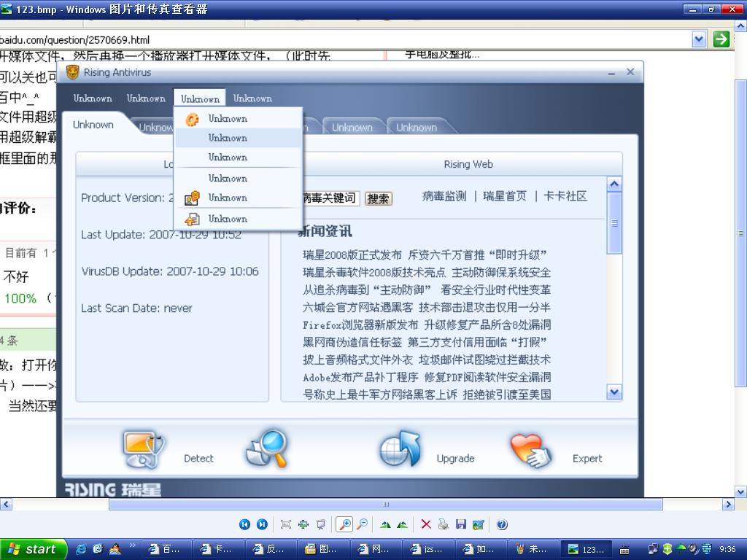Go to the next image in viewer
The image size is (747, 560).
tap(262, 524)
